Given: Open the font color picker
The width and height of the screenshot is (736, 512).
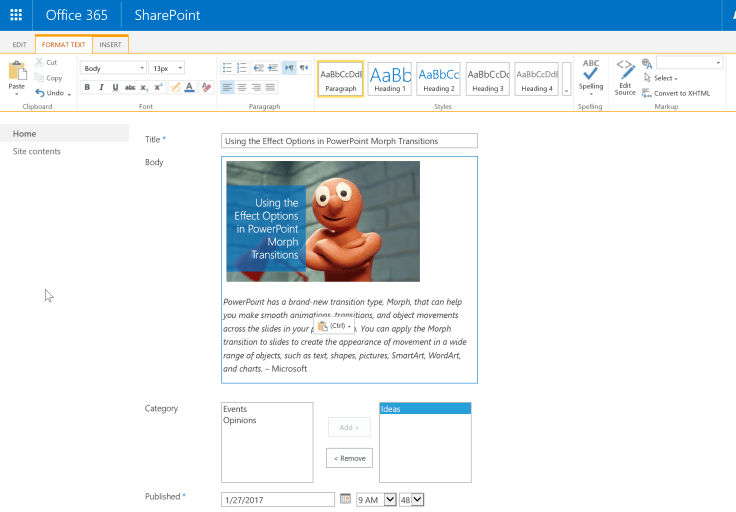Looking at the screenshot, I should coord(190,87).
